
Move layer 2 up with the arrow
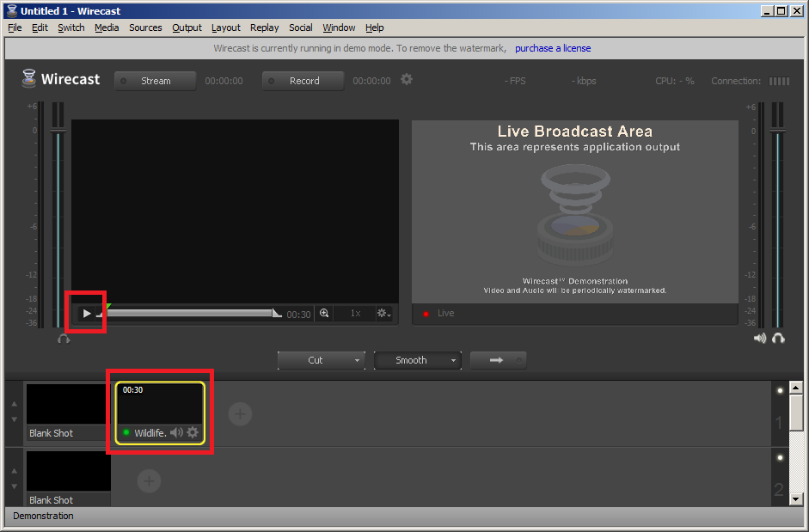(15, 471)
